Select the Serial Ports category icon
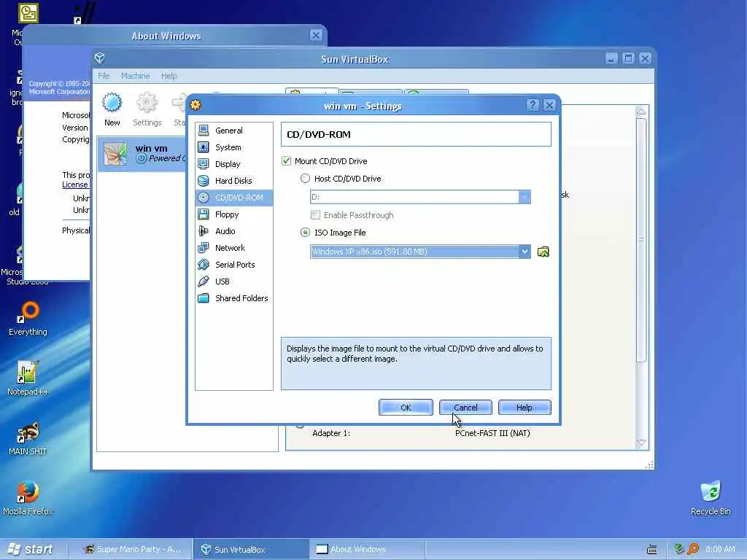Screen dimensions: 747x560 pyautogui.click(x=204, y=264)
